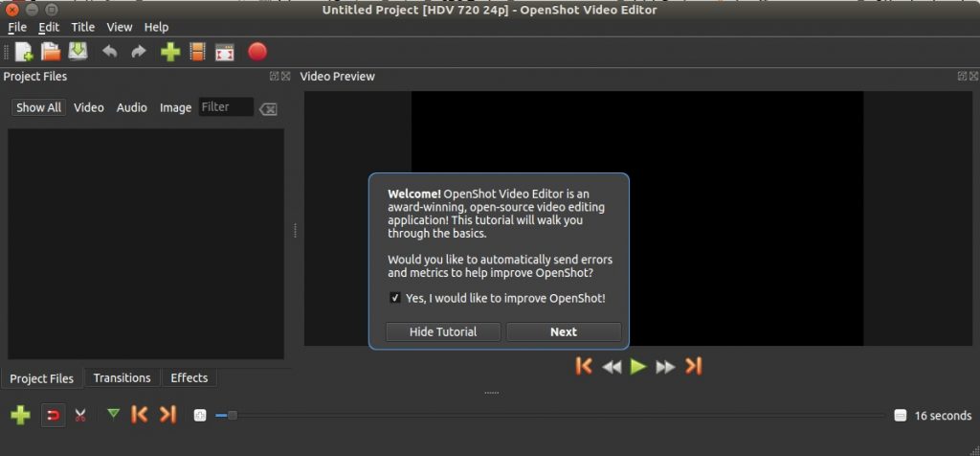Clear the filter text with the backspace icon
980x456 pixels.
(x=268, y=109)
